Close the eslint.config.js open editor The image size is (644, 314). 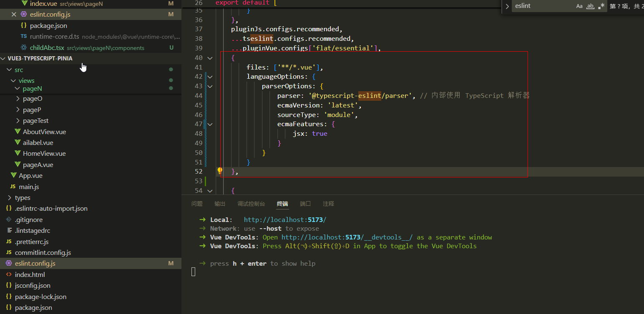point(14,14)
